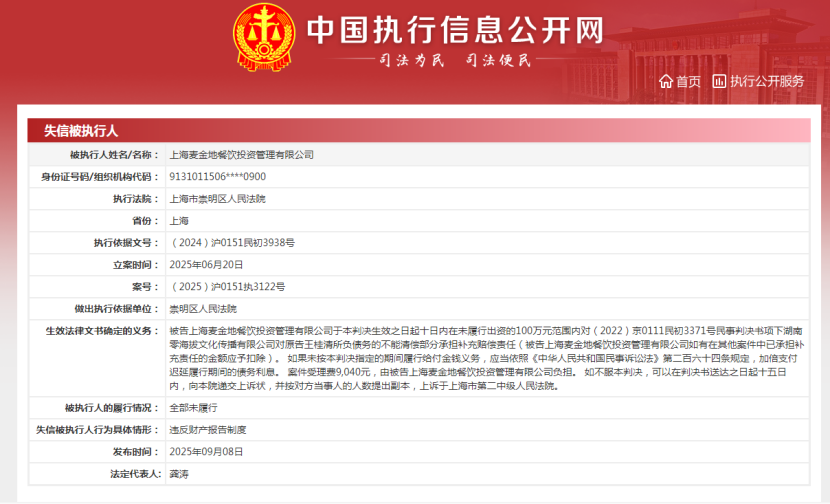Click the 执行公开服务 chart icon
Image resolution: width=830 pixels, height=504 pixels.
pyautogui.click(x=719, y=81)
